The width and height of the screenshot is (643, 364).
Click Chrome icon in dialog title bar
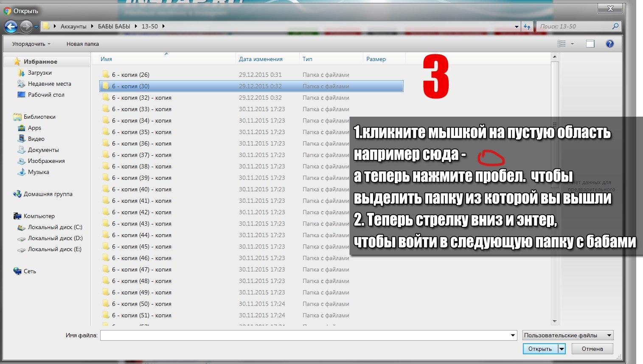(7, 11)
